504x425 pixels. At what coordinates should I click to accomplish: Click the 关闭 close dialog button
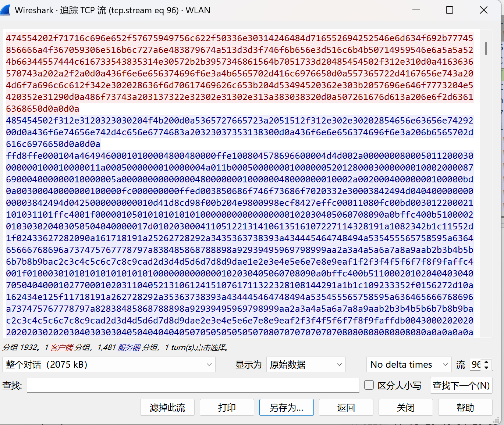405,407
